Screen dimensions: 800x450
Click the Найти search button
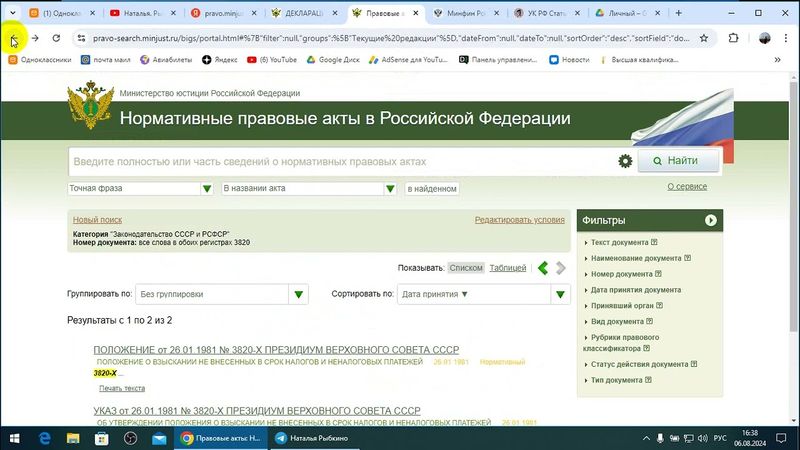click(679, 161)
